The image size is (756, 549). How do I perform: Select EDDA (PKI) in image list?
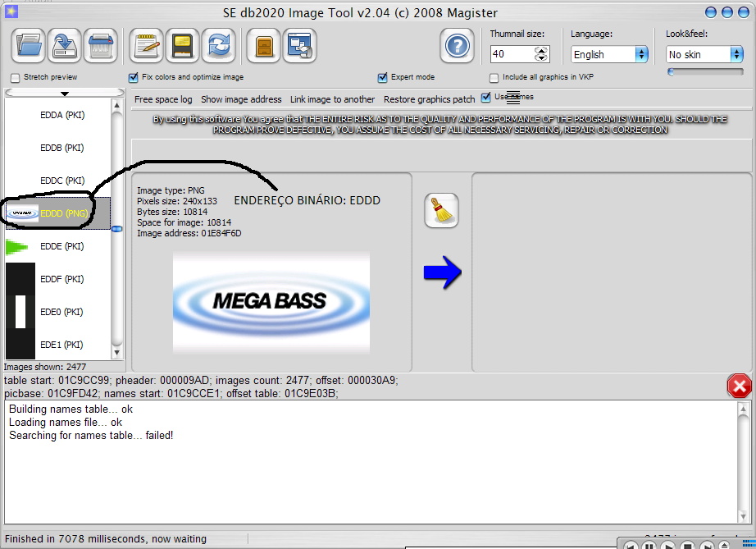(58, 115)
